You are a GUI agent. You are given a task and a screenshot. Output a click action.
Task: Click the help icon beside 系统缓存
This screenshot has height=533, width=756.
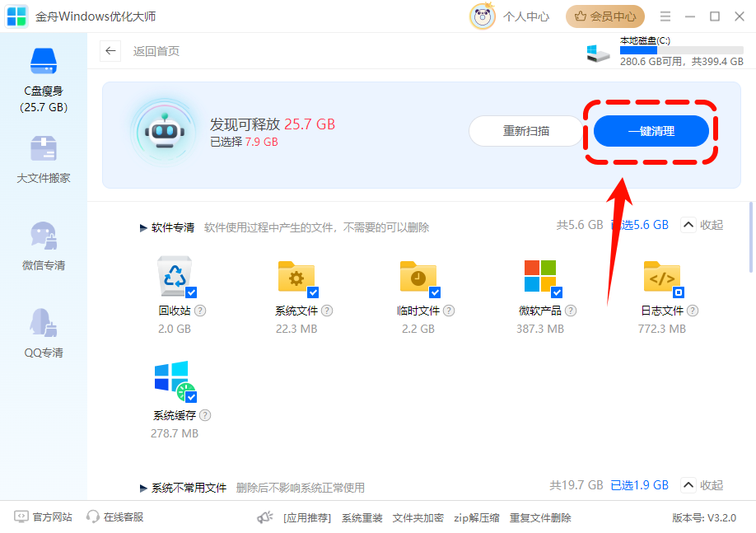point(205,415)
